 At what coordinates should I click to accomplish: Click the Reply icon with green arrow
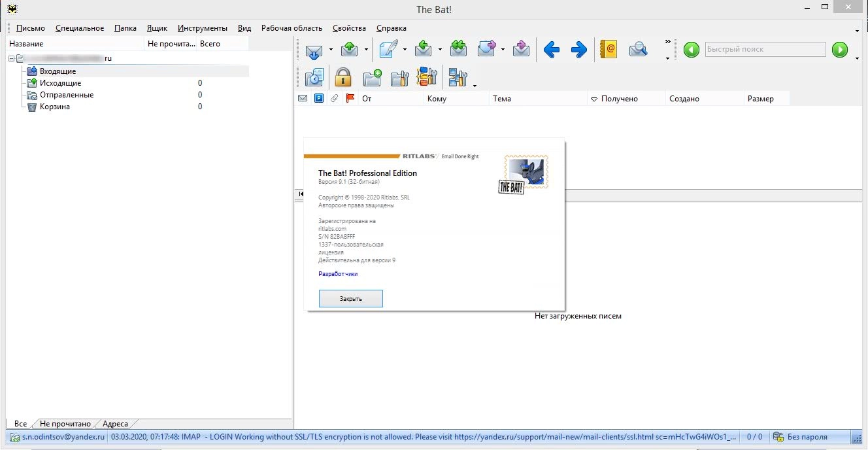click(424, 49)
